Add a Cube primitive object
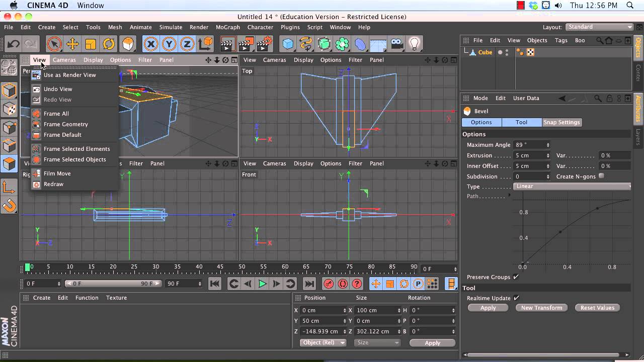Image resolution: width=644 pixels, height=362 pixels. [288, 44]
